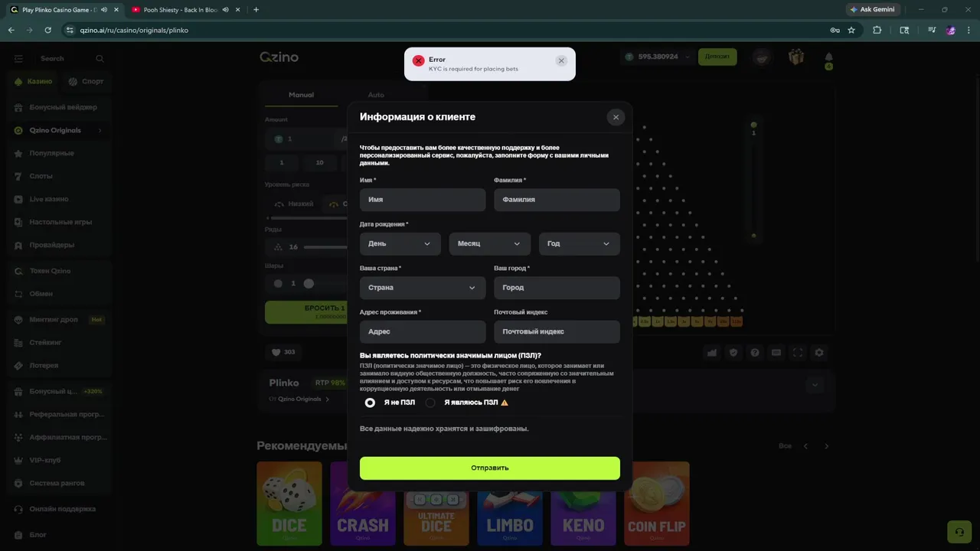Click the green live support headset button

(x=959, y=533)
